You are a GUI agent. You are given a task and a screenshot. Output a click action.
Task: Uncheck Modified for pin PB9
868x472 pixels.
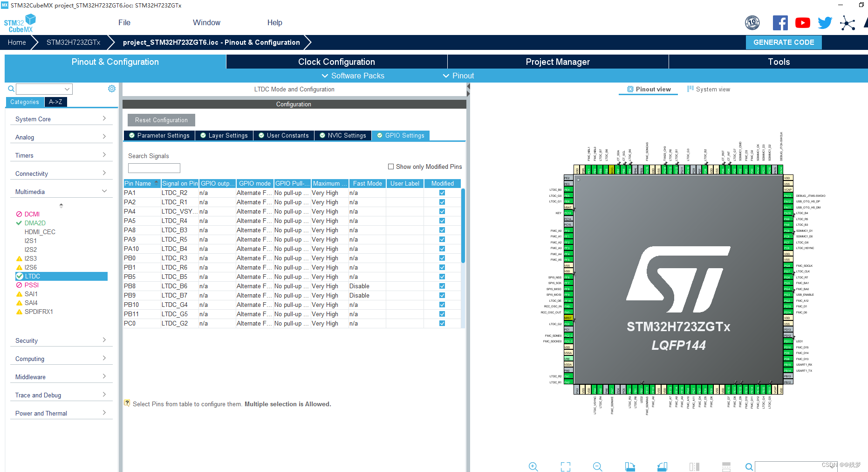pos(441,295)
